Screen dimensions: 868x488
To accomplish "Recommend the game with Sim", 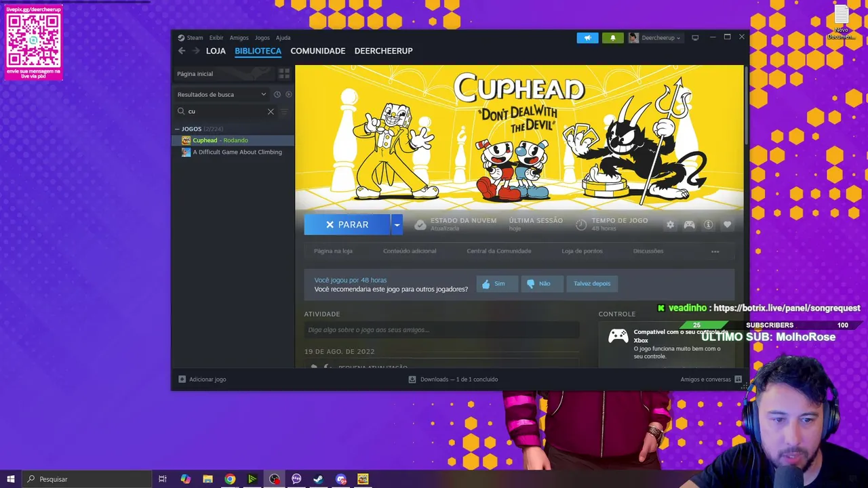I will click(496, 283).
